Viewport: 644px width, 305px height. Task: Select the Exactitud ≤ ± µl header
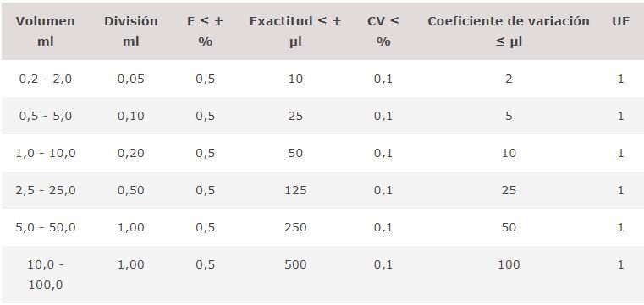coord(295,31)
